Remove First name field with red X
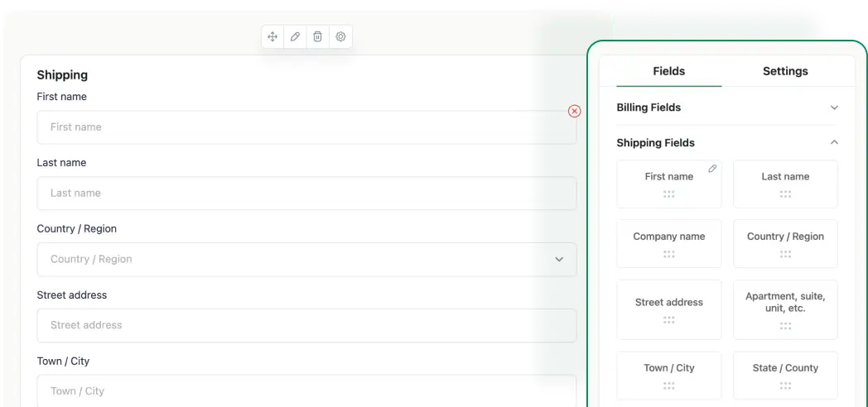The width and height of the screenshot is (868, 407). [x=574, y=111]
